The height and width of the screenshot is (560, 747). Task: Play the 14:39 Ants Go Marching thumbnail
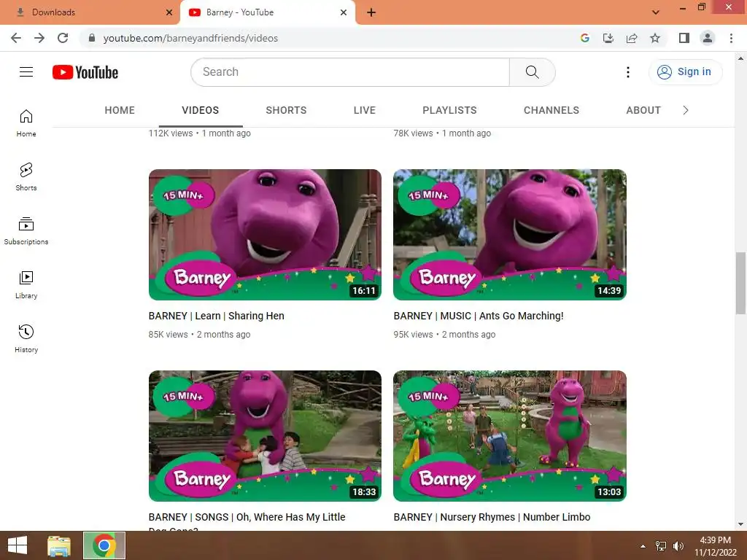point(510,234)
